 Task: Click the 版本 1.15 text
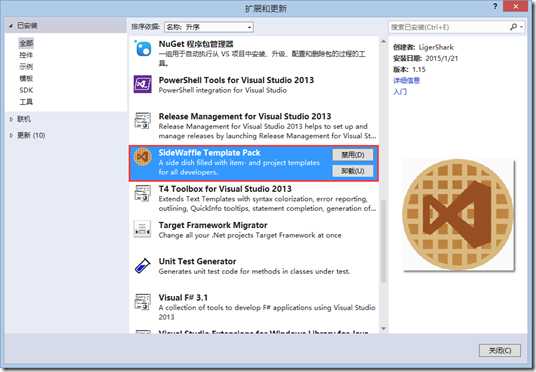tap(409, 69)
